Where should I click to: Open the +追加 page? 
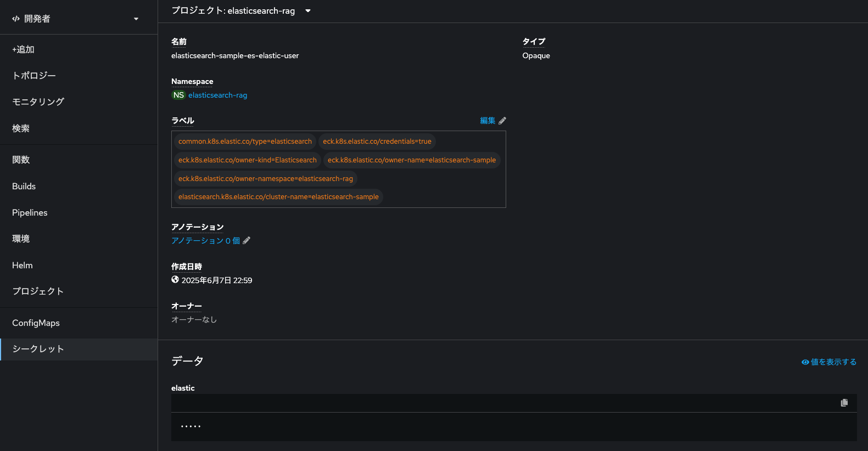tap(79, 49)
